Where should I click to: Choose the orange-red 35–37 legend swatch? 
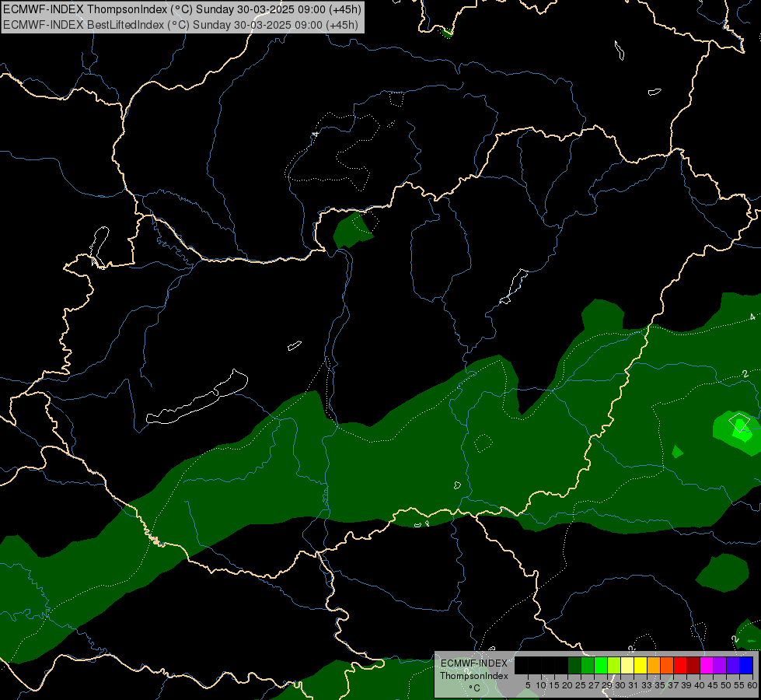[667, 665]
